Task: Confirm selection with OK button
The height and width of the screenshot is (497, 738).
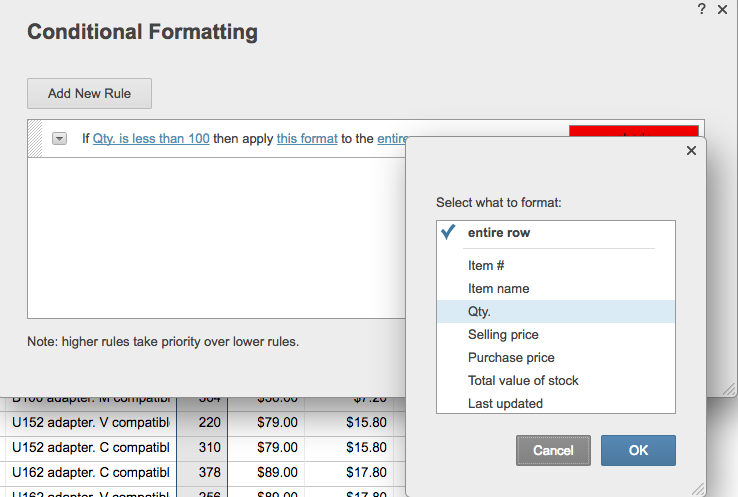Action: (x=638, y=451)
